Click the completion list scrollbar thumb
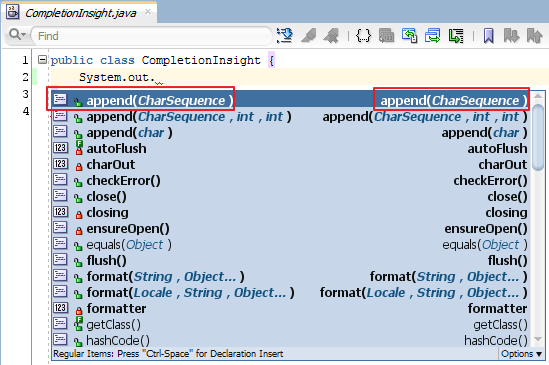This screenshot has height=365, width=549. (538, 137)
